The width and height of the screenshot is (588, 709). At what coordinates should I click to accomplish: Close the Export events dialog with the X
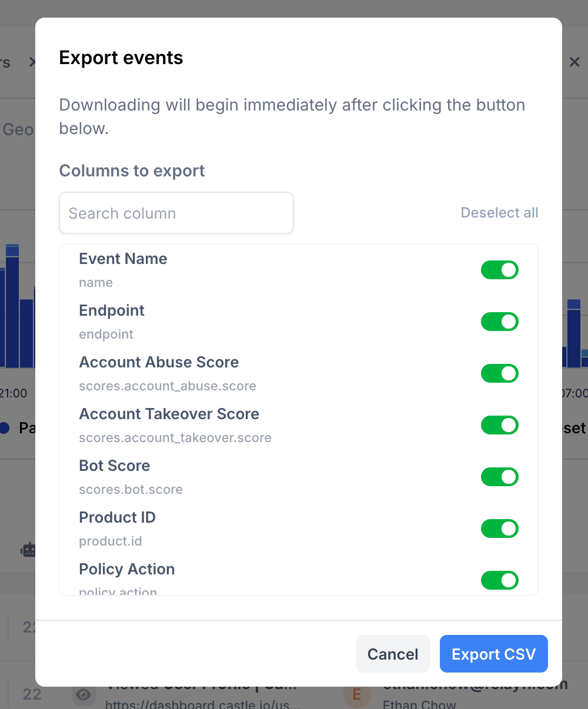click(574, 62)
